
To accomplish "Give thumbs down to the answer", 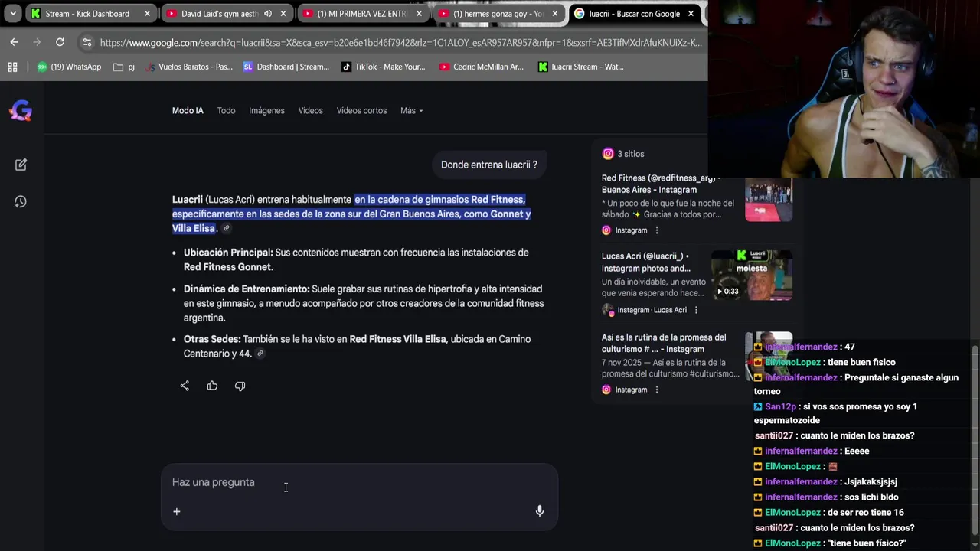I will (x=240, y=386).
